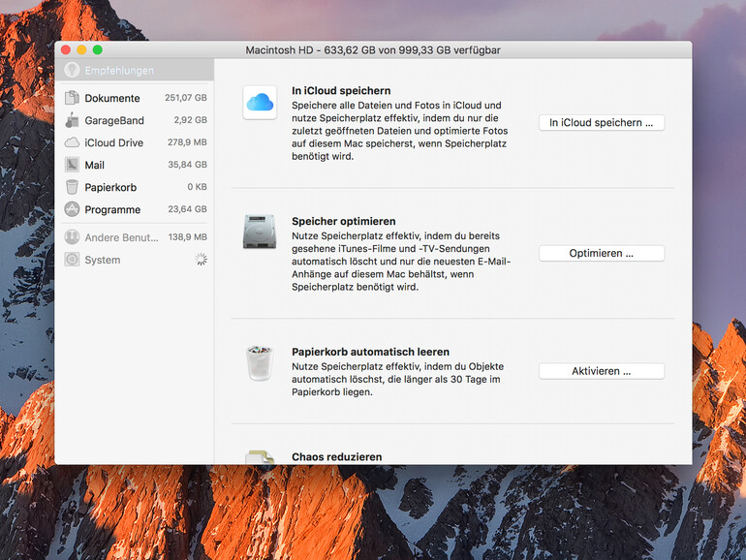The height and width of the screenshot is (560, 746).
Task: Click the full trash can icon in recommendations
Action: tap(260, 362)
